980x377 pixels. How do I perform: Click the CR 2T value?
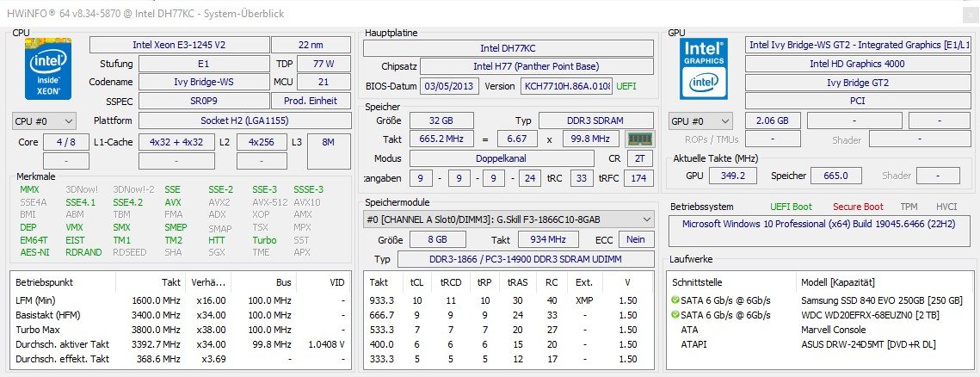tap(639, 158)
